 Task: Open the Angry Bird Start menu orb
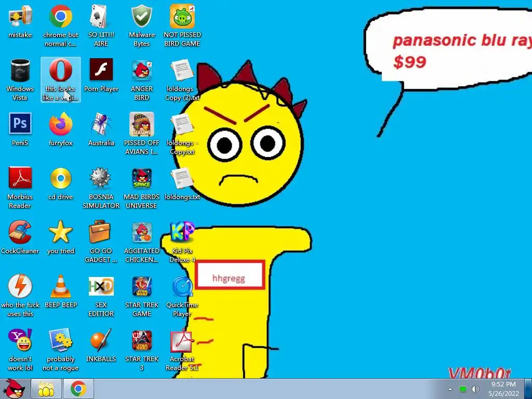[x=14, y=389]
